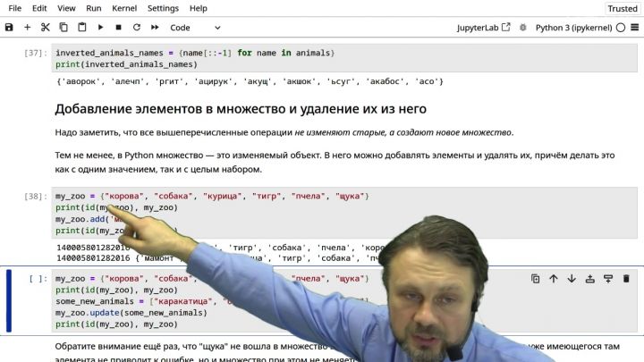Paste a cell from the clipboard icon
The height and width of the screenshot is (362, 644).
point(82,27)
